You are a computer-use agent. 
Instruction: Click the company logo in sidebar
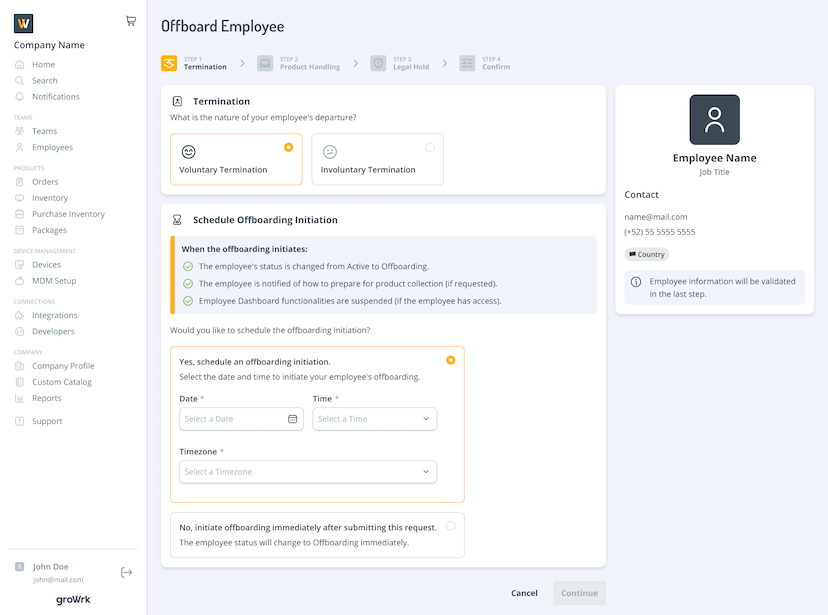[x=24, y=23]
